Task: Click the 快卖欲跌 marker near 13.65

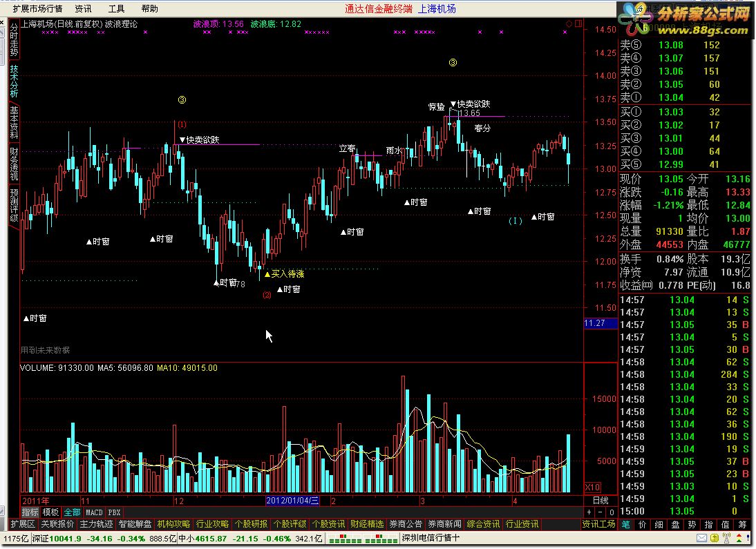Action: coord(470,104)
